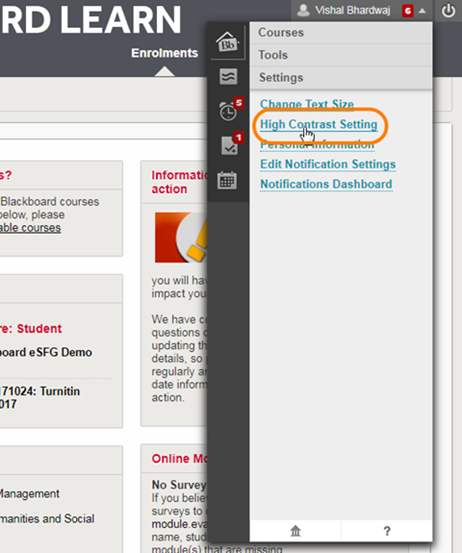Image resolution: width=462 pixels, height=553 pixels.
Task: Open High Contrast Setting link
Action: [x=319, y=124]
